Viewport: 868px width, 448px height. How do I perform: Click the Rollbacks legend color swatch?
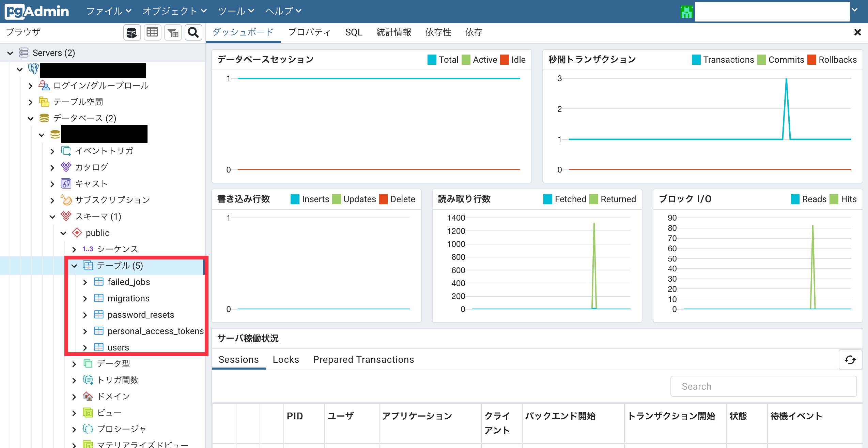(x=812, y=60)
